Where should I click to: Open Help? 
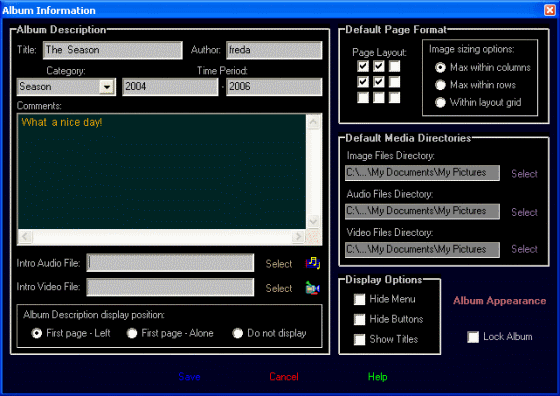[x=378, y=377]
